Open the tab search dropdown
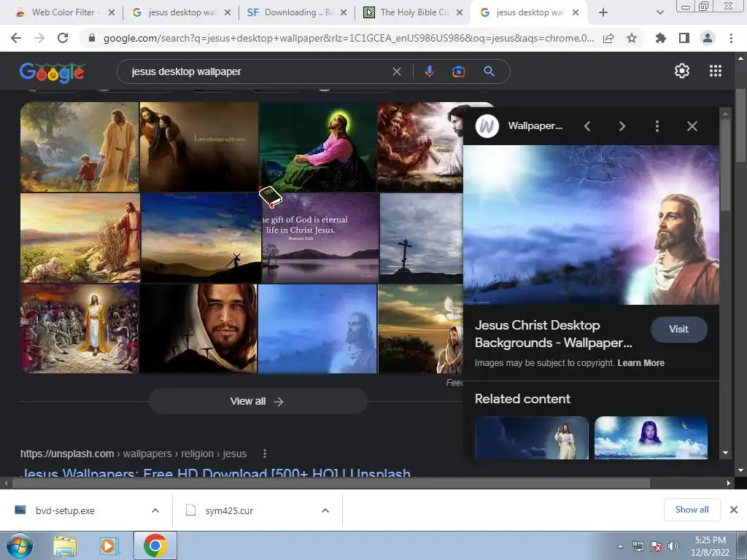Screen dimensions: 747x560 click(x=659, y=12)
